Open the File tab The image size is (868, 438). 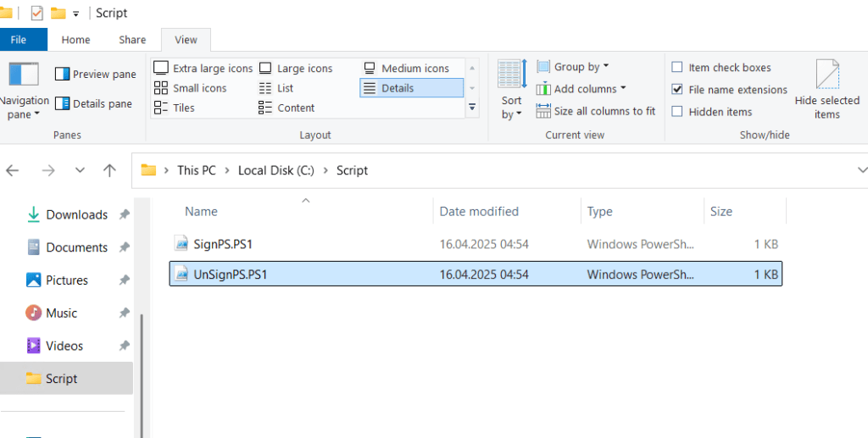point(18,40)
